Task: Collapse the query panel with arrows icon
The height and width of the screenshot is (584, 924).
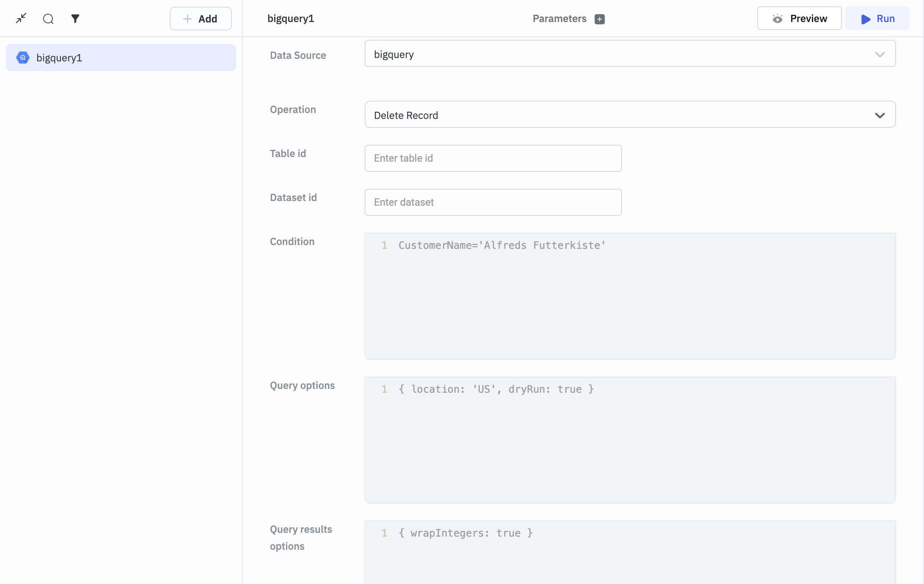Action: click(x=21, y=18)
